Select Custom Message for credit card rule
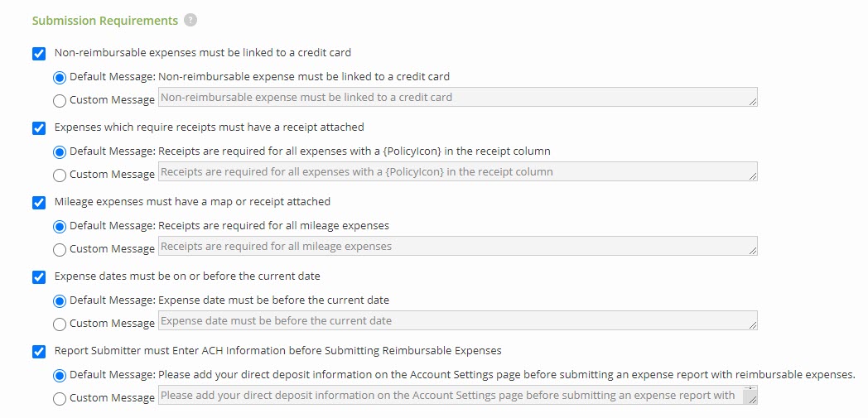The width and height of the screenshot is (868, 418). coord(60,101)
